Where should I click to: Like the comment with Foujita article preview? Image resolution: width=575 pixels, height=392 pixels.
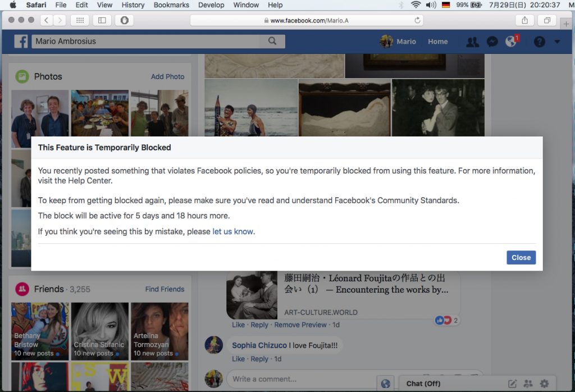click(x=238, y=325)
